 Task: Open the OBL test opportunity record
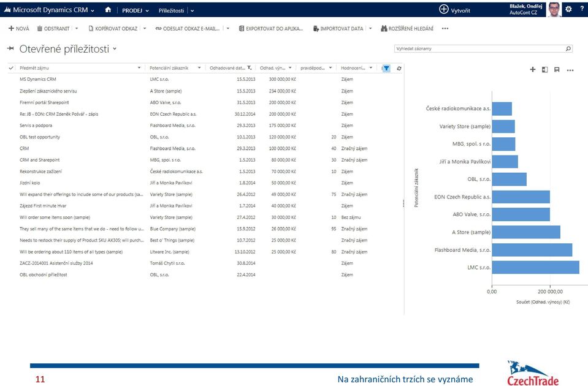tap(40, 137)
